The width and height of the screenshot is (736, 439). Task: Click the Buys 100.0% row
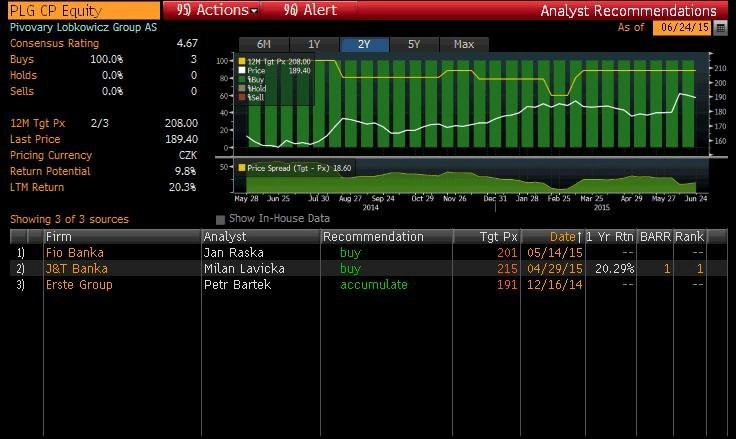103,59
